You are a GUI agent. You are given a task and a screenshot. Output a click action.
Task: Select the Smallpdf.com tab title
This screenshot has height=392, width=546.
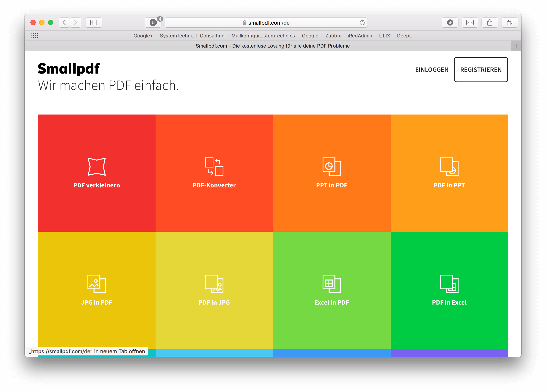(x=273, y=46)
